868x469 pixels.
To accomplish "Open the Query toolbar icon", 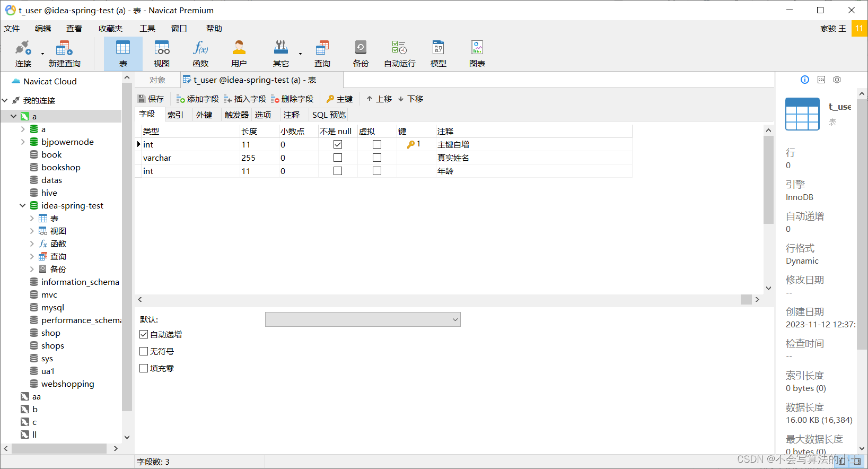I will pyautogui.click(x=322, y=54).
